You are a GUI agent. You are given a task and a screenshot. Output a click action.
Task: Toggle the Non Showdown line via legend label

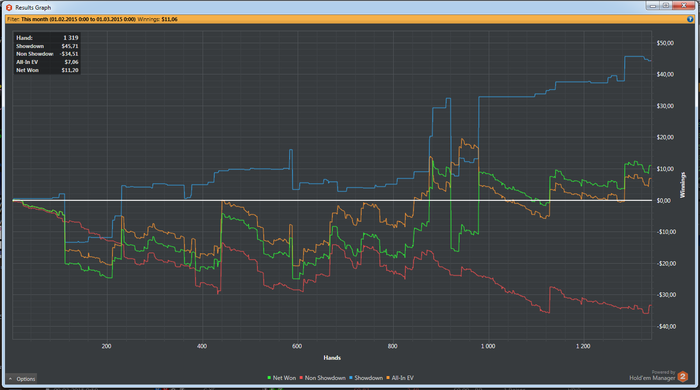[x=325, y=378]
